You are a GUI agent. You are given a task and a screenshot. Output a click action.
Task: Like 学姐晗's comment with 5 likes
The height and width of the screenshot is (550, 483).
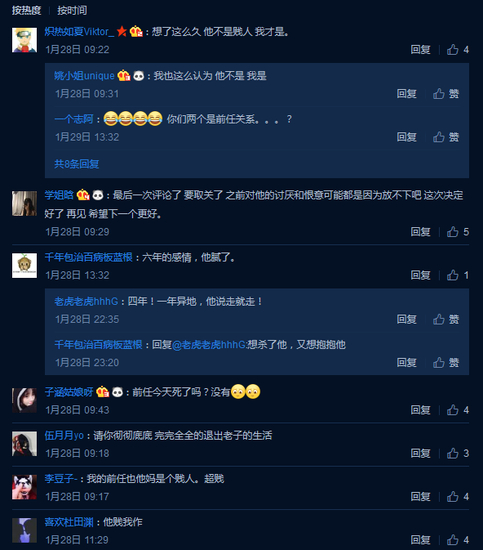(x=457, y=232)
